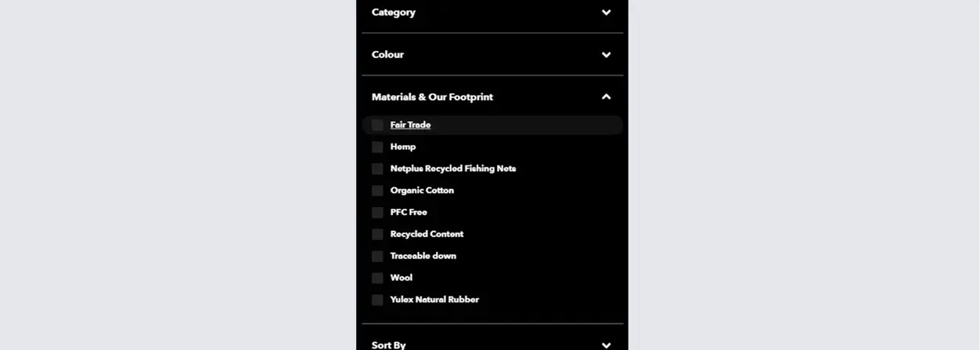Screen dimensions: 980x350
Task: Check the Recycled Content box
Action: (377, 235)
